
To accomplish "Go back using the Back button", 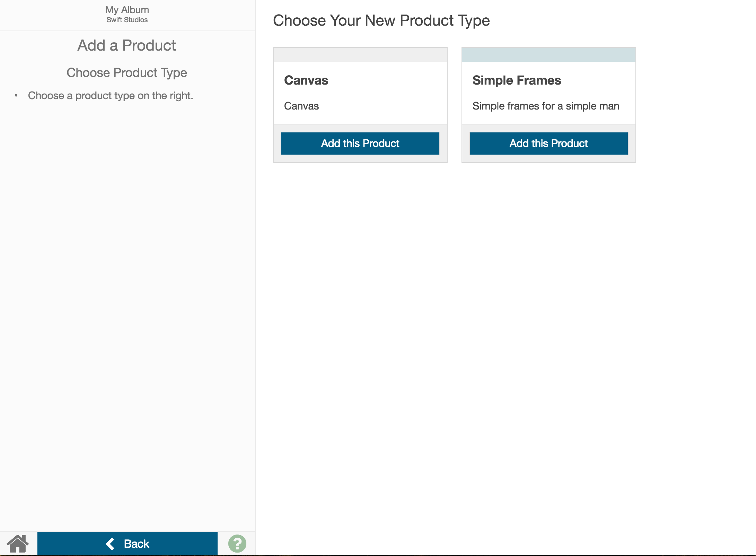I will point(128,544).
